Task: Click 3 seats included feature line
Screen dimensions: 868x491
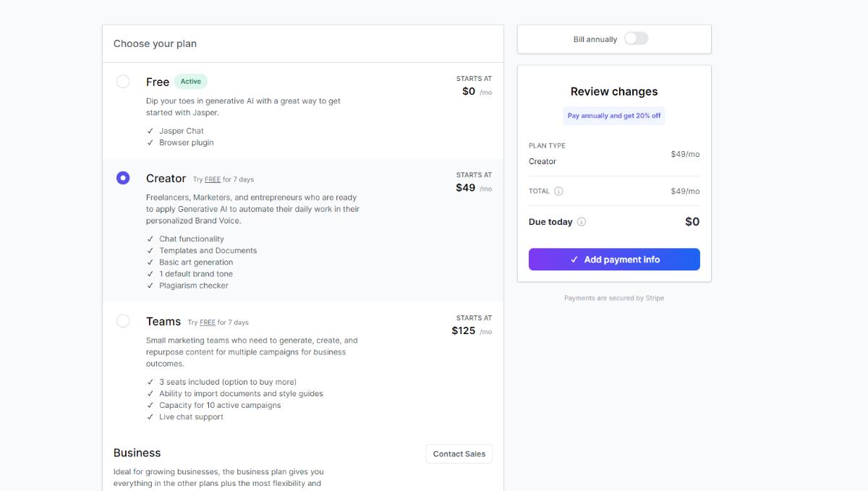Action: (x=228, y=382)
